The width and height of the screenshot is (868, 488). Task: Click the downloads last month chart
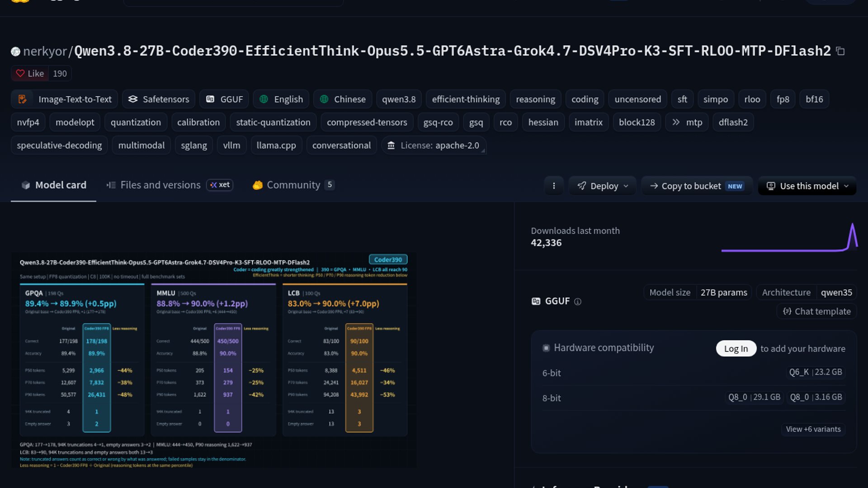point(789,237)
